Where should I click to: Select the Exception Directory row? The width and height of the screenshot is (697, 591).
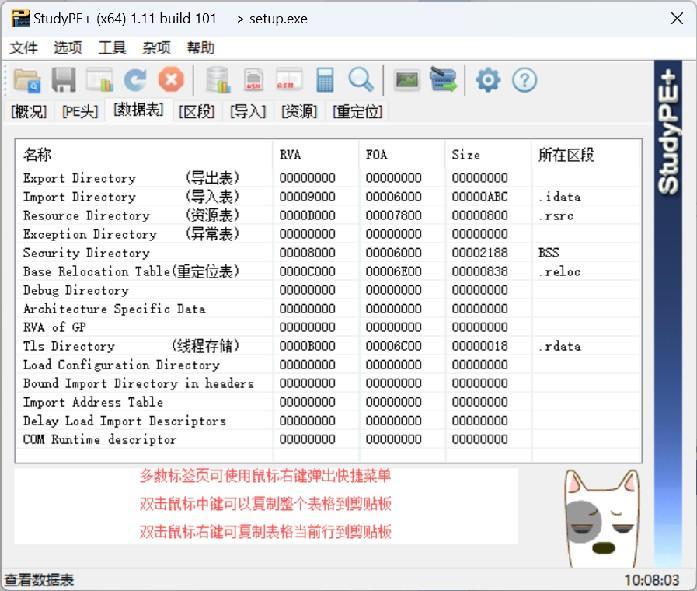pos(328,234)
